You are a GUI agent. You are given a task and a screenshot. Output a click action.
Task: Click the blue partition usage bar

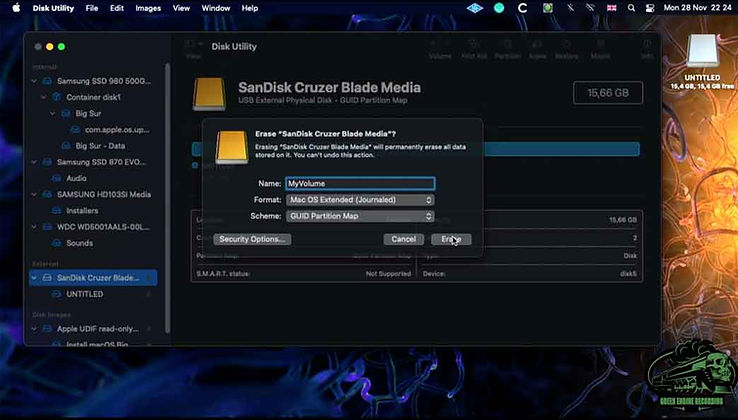pyautogui.click(x=561, y=149)
